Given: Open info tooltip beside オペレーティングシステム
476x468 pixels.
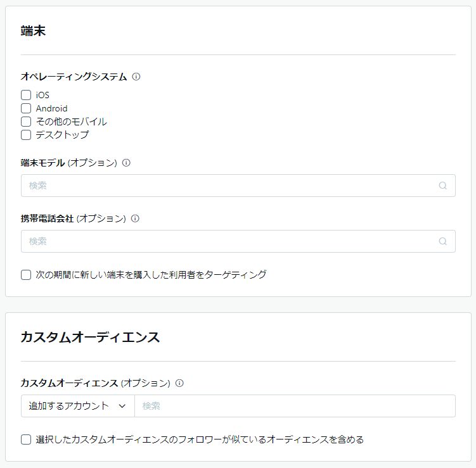Looking at the screenshot, I should (x=136, y=77).
